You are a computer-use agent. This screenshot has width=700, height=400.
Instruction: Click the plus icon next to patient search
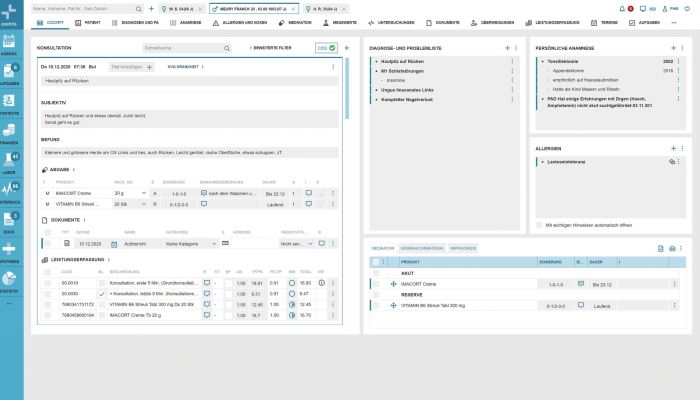pyautogui.click(x=151, y=8)
